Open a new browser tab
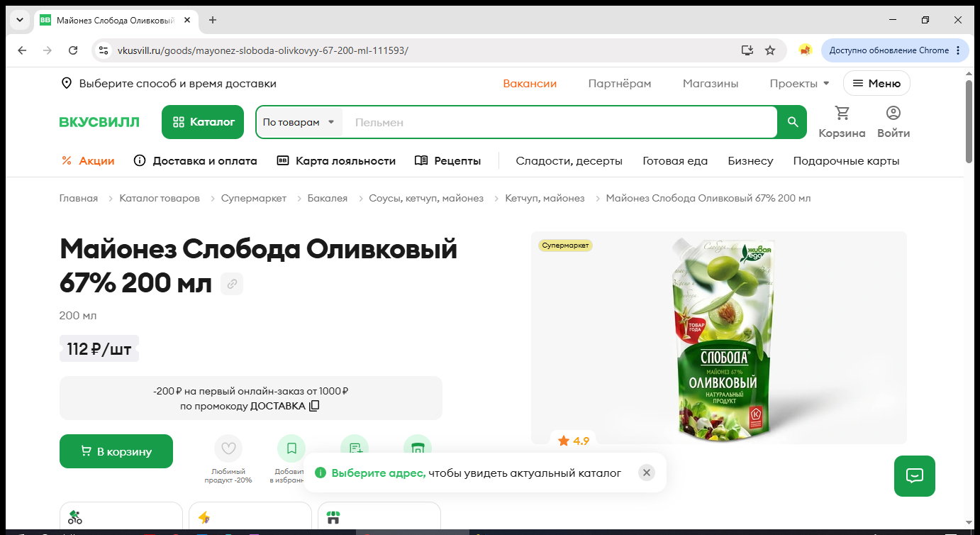The width and height of the screenshot is (980, 535). click(x=213, y=20)
